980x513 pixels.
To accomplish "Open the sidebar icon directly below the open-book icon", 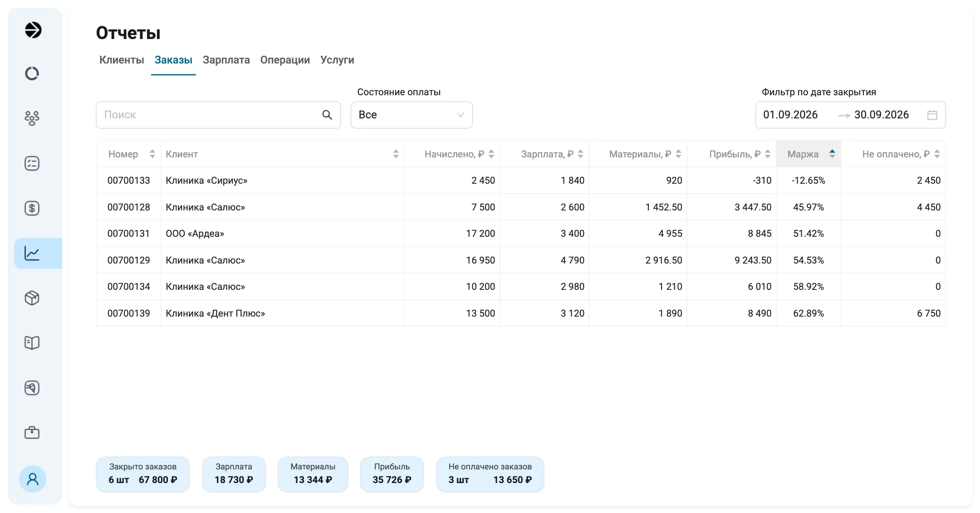I will (32, 388).
